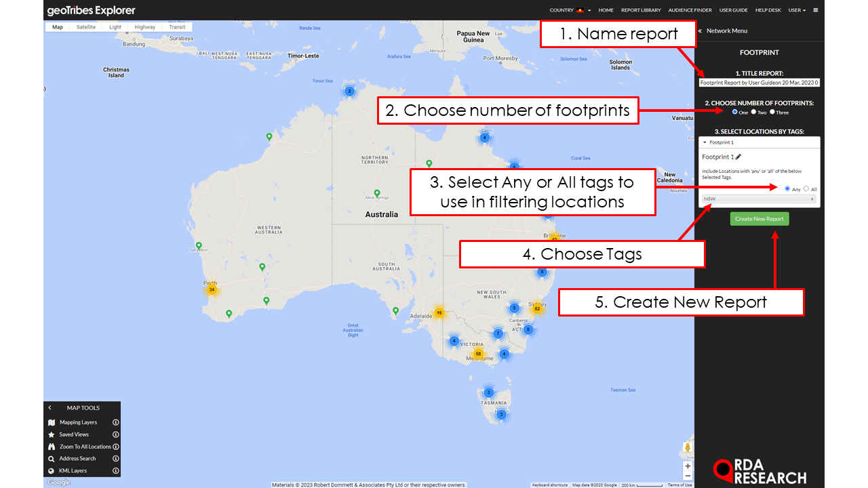
Task: Click the green pin at Alice Springs
Action: [377, 193]
